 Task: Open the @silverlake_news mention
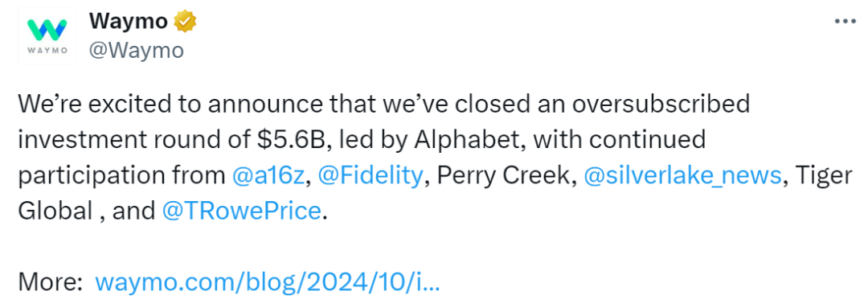682,175
